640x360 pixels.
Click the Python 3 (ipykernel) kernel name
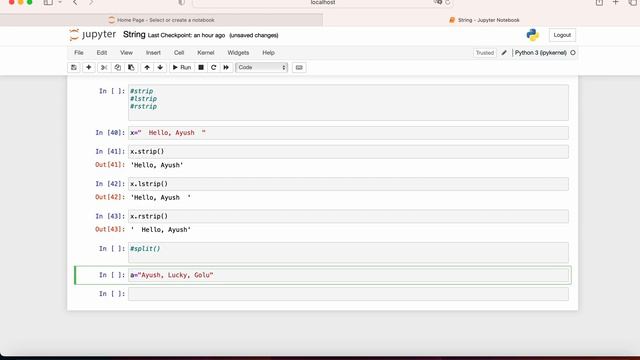tap(540, 53)
